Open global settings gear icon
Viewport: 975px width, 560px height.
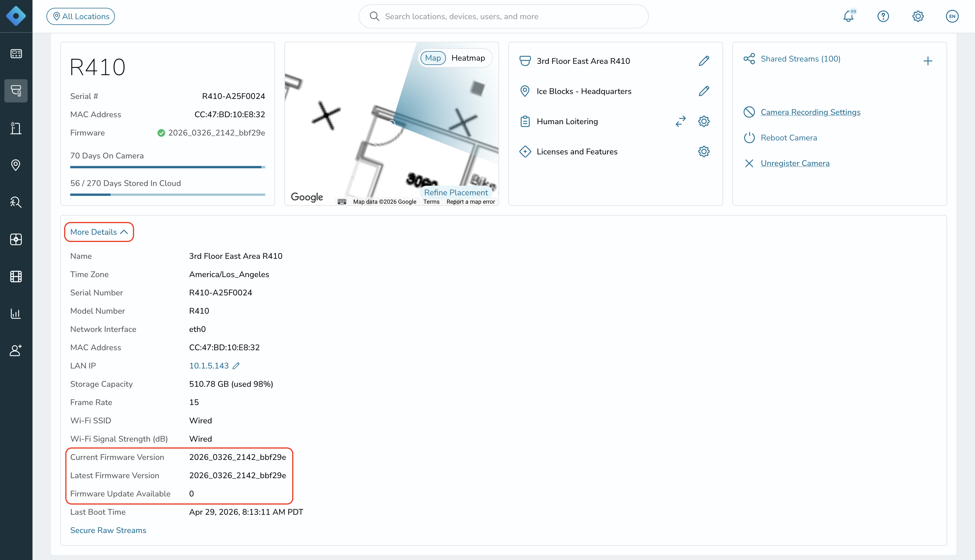click(918, 16)
